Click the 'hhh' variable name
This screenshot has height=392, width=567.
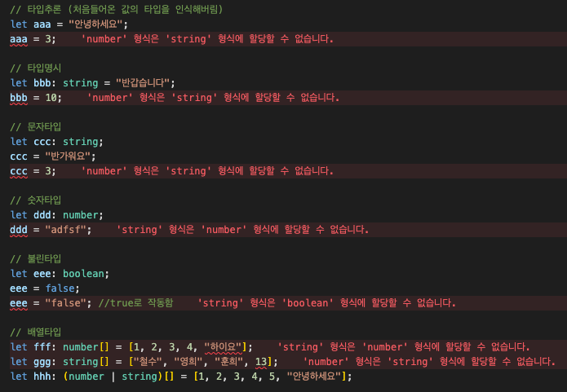click(42, 377)
